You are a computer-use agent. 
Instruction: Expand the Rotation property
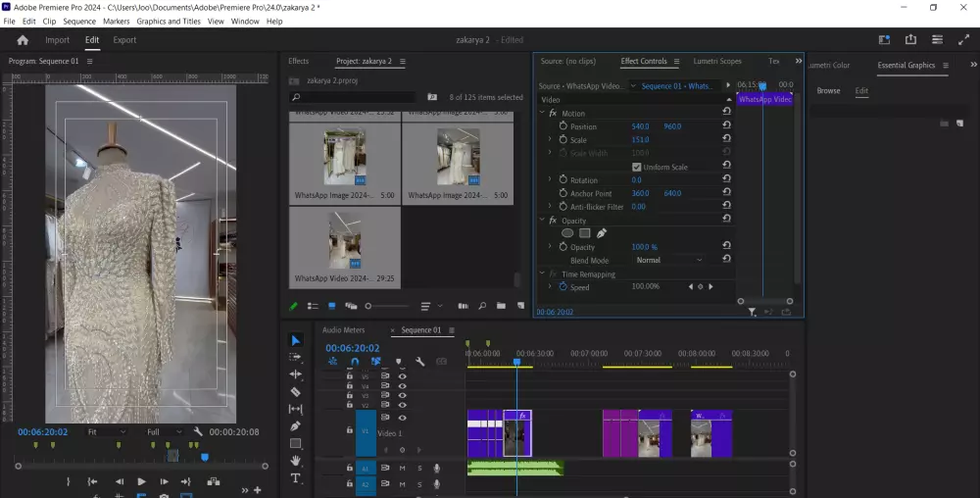(550, 180)
